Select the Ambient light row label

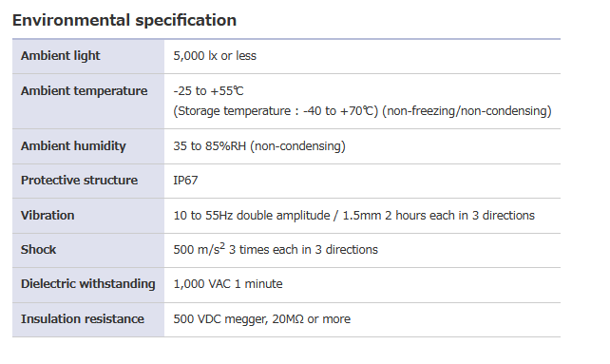[60, 56]
